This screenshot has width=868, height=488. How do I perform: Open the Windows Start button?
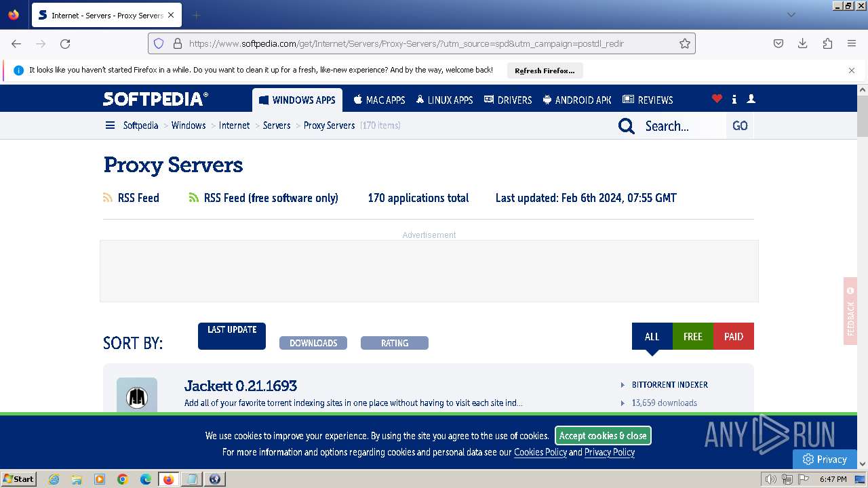click(18, 479)
